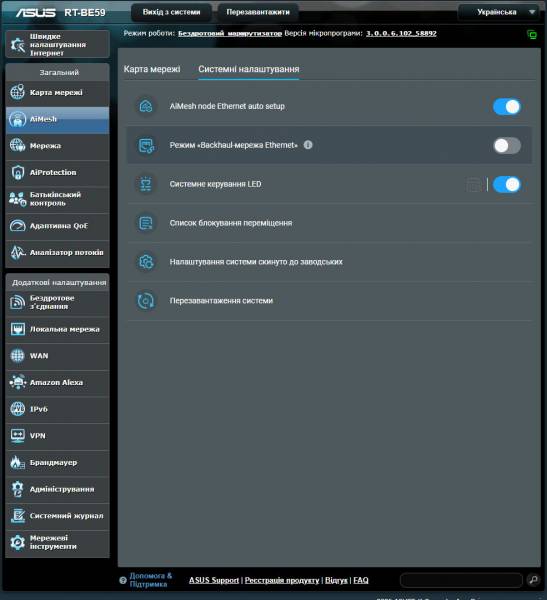This screenshot has width=547, height=600.
Task: Click the Системне керування LED row icon
Action: point(146,184)
